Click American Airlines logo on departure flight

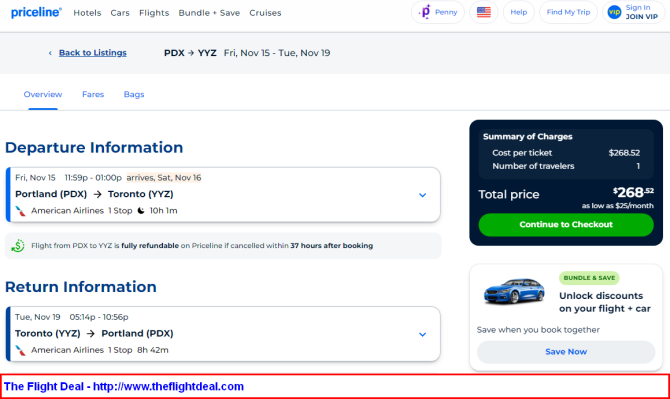click(x=21, y=211)
